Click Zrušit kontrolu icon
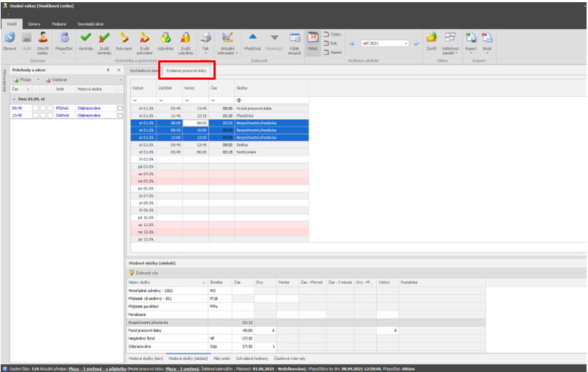588x372 pixels. [104, 37]
